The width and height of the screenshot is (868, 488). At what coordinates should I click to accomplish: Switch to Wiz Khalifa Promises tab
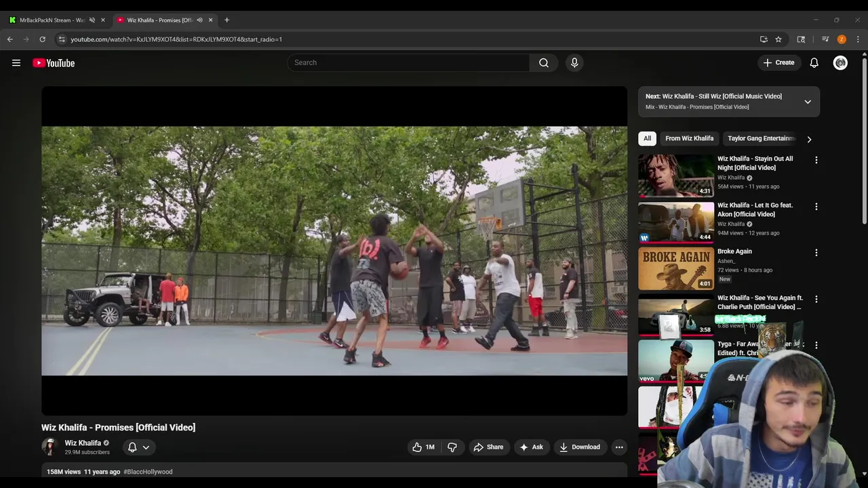160,20
